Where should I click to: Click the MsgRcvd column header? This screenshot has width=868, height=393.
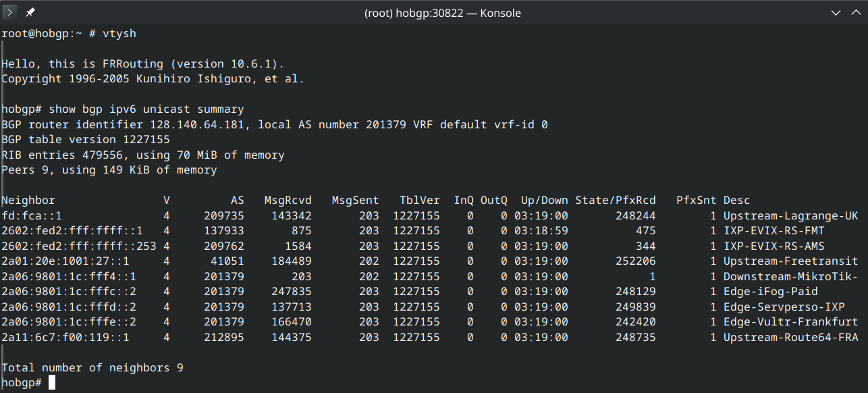[288, 201]
